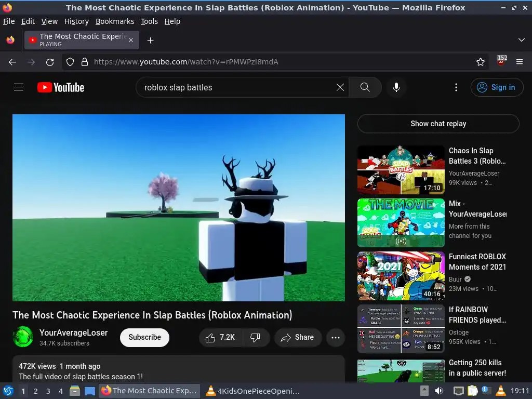Switch to workspace 4

point(60,391)
